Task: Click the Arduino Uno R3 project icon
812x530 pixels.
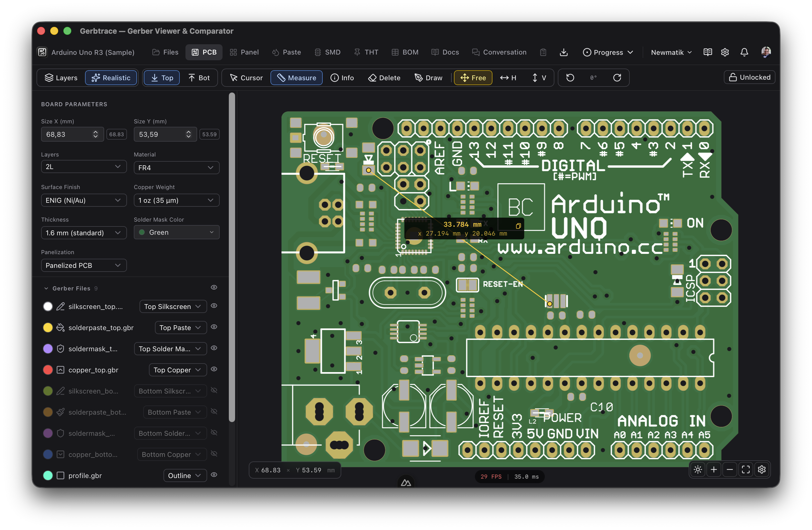Action: pyautogui.click(x=42, y=52)
